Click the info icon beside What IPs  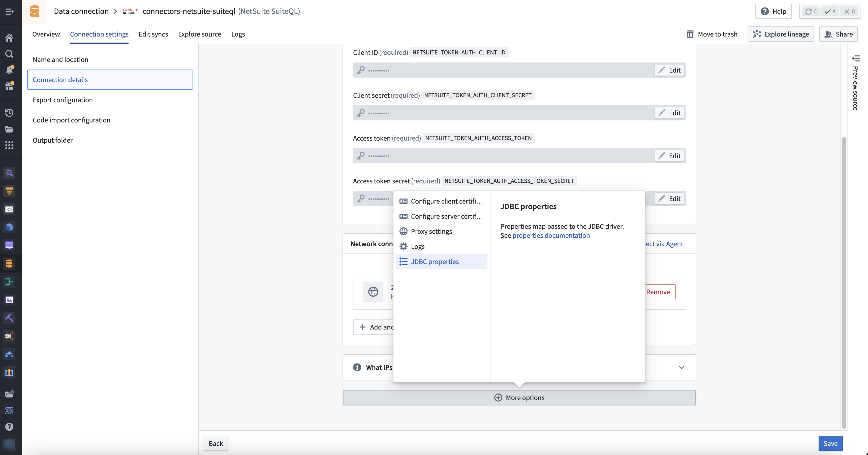[x=357, y=367]
